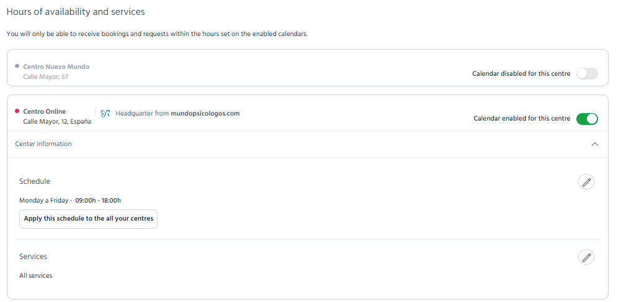Apply this schedule to all your centres
Viewport: 644px width, 302px height.
88,219
